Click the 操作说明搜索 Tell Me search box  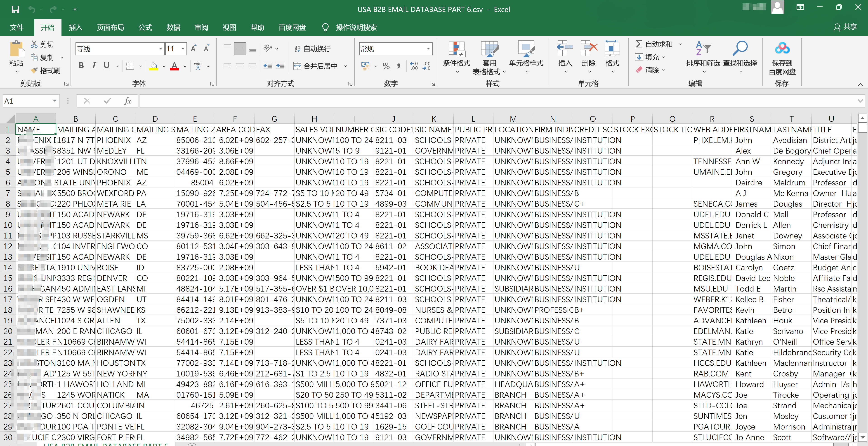(356, 27)
